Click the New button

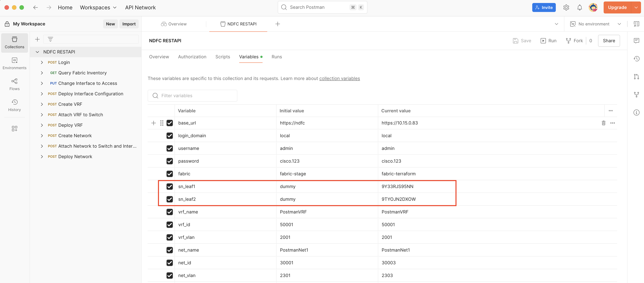tap(110, 24)
